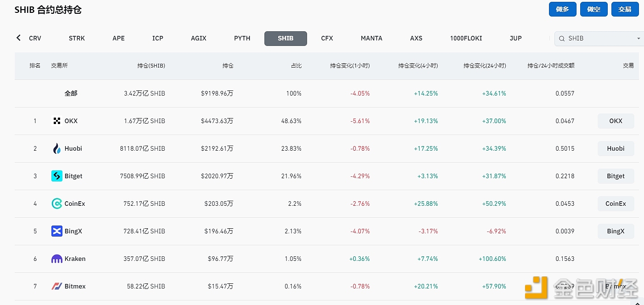Sort by the 交易所 column header
This screenshot has width=644, height=305.
pyautogui.click(x=59, y=66)
